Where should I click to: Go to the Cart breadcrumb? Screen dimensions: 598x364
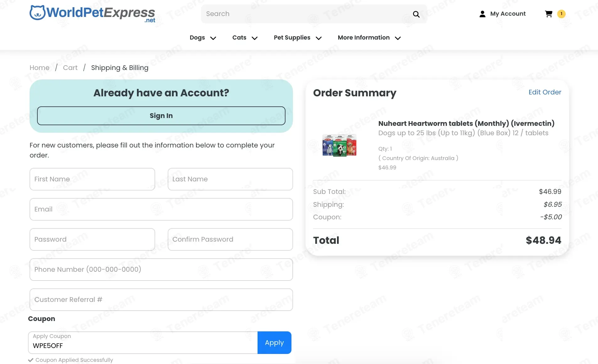point(70,68)
